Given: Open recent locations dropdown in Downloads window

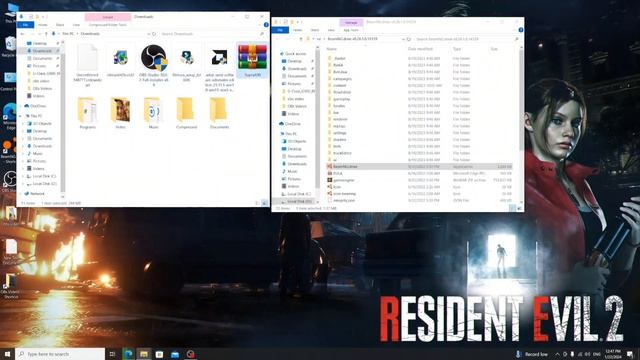Looking at the screenshot, I should [40, 34].
